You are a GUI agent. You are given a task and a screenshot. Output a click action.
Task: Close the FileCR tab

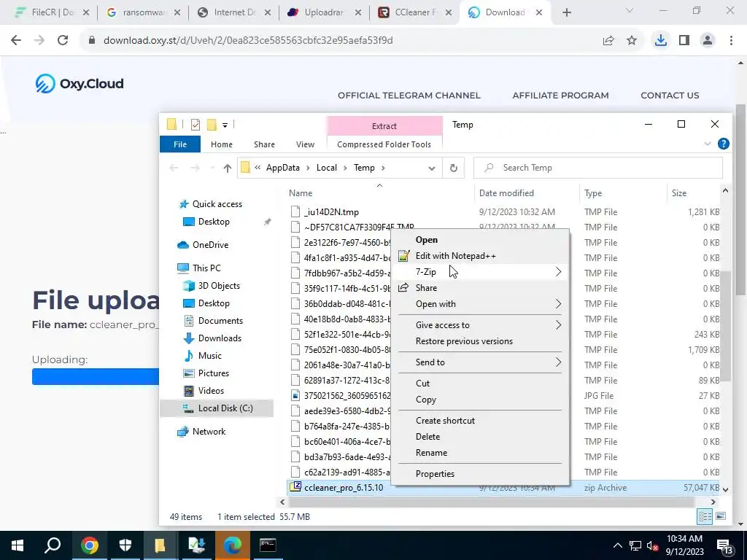point(86,13)
